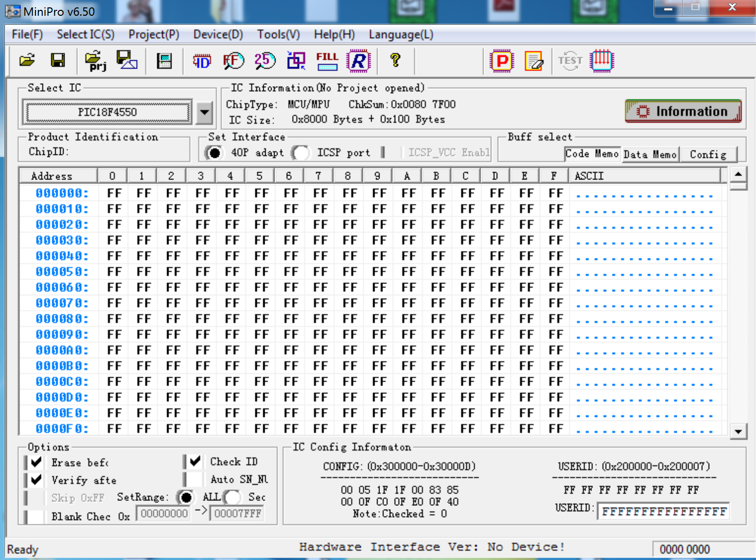Select the 40P adapter interface option

tap(214, 153)
